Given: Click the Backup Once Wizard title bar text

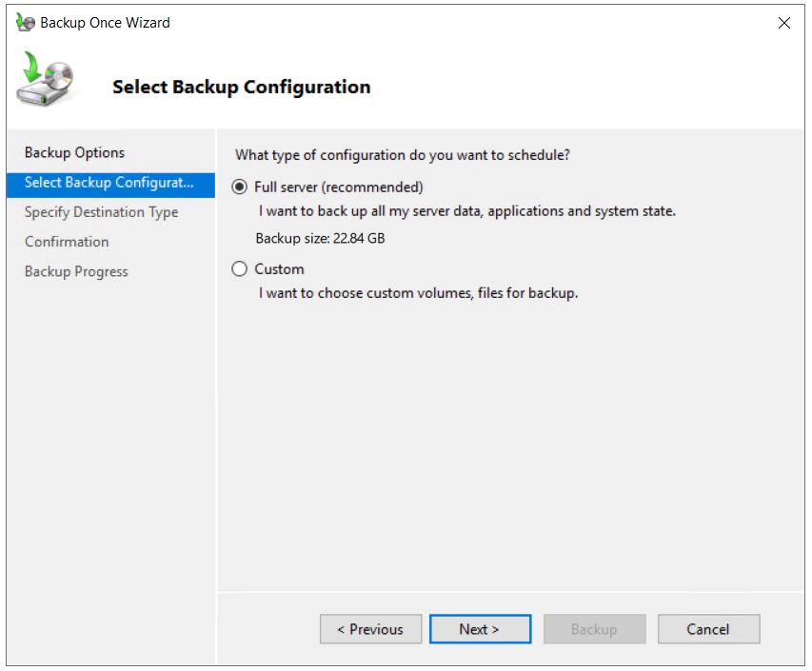Looking at the screenshot, I should tap(105, 23).
